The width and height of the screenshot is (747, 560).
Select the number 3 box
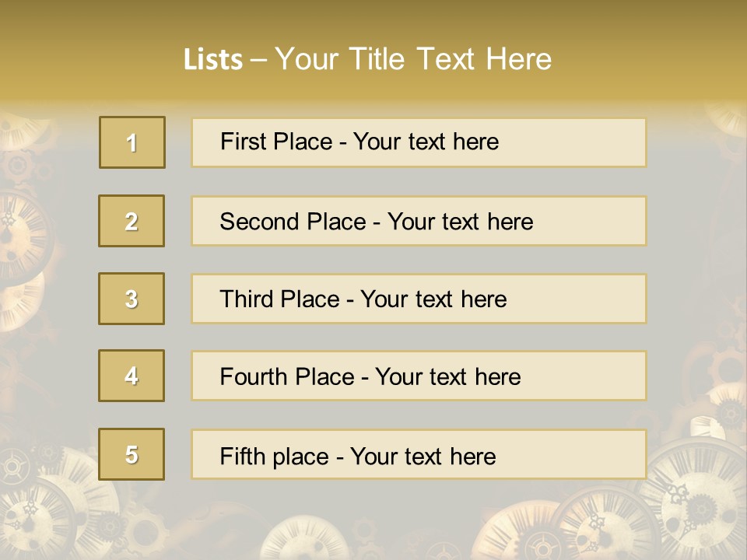click(132, 299)
